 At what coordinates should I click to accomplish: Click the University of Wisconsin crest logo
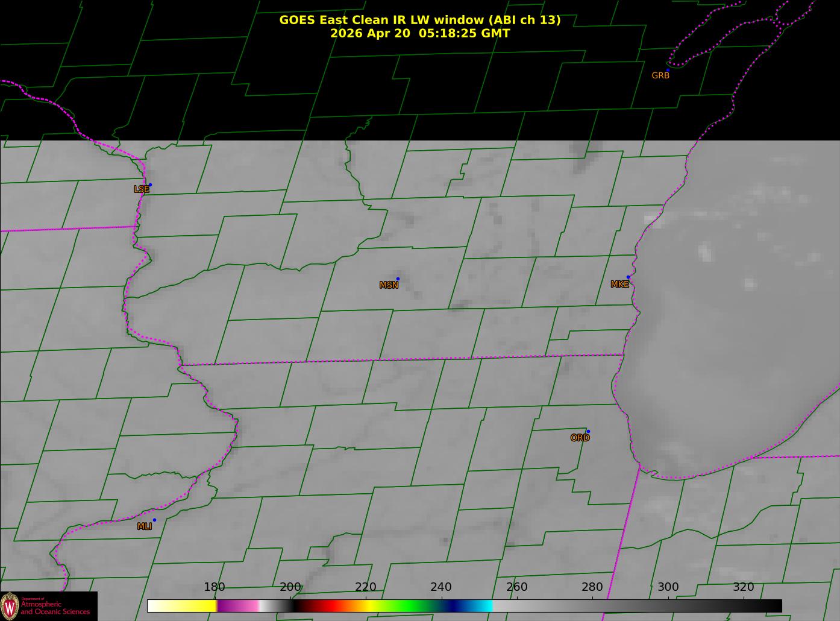click(x=10, y=607)
